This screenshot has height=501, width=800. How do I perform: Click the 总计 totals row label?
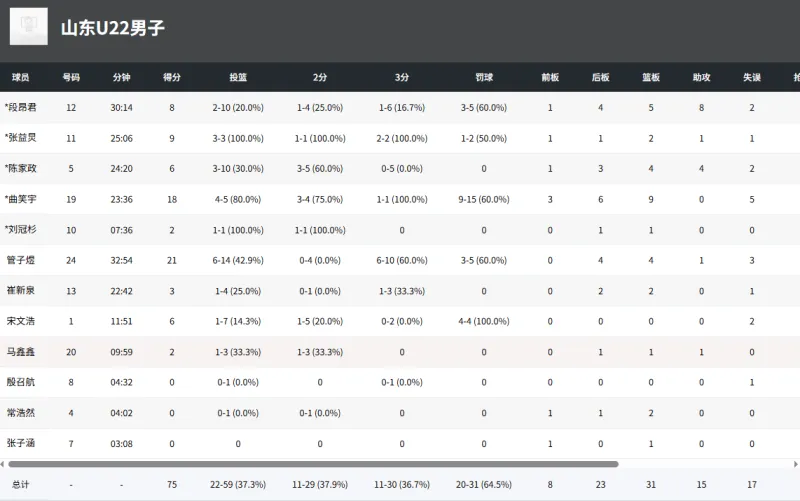[19, 485]
